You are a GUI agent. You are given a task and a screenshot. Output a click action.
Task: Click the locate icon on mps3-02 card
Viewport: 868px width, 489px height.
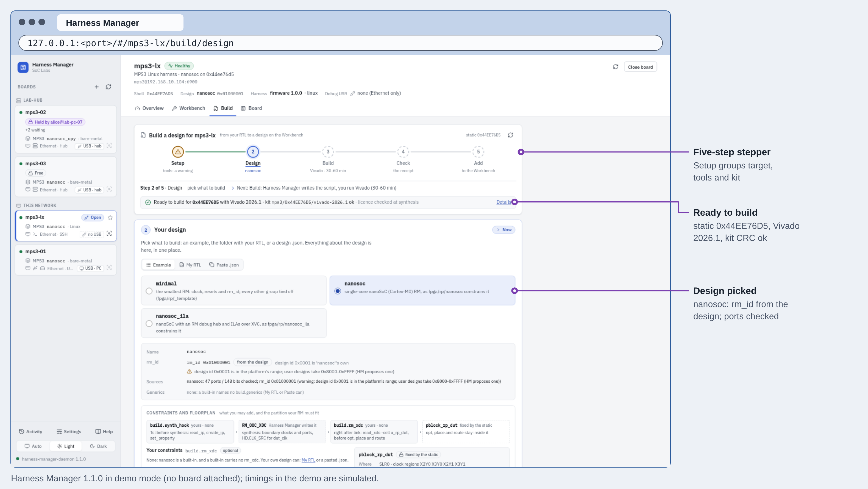109,146
